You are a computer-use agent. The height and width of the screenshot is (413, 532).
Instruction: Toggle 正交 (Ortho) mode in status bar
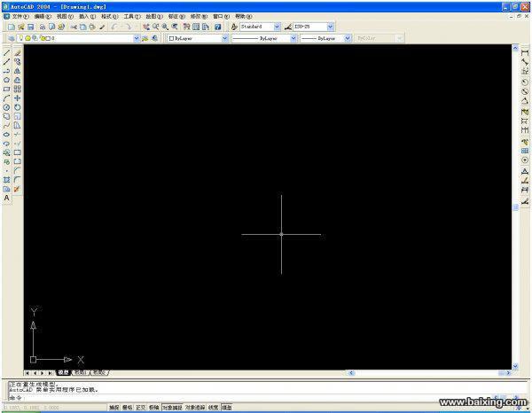pyautogui.click(x=140, y=408)
